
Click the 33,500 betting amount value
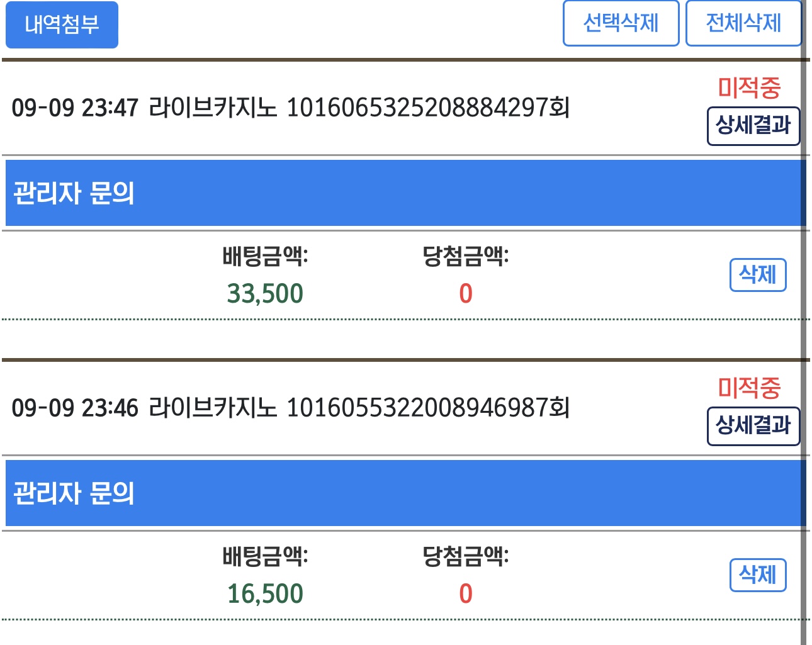tap(265, 293)
